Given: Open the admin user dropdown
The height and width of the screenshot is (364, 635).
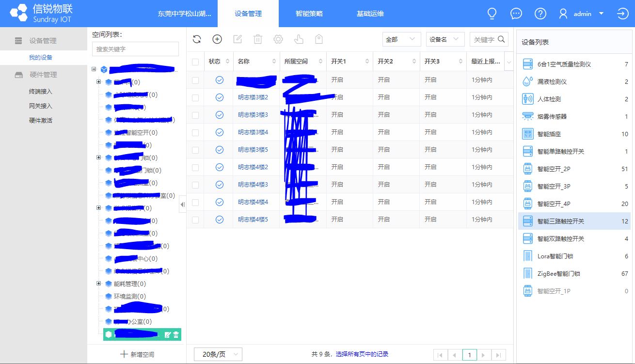Looking at the screenshot, I should click(582, 14).
